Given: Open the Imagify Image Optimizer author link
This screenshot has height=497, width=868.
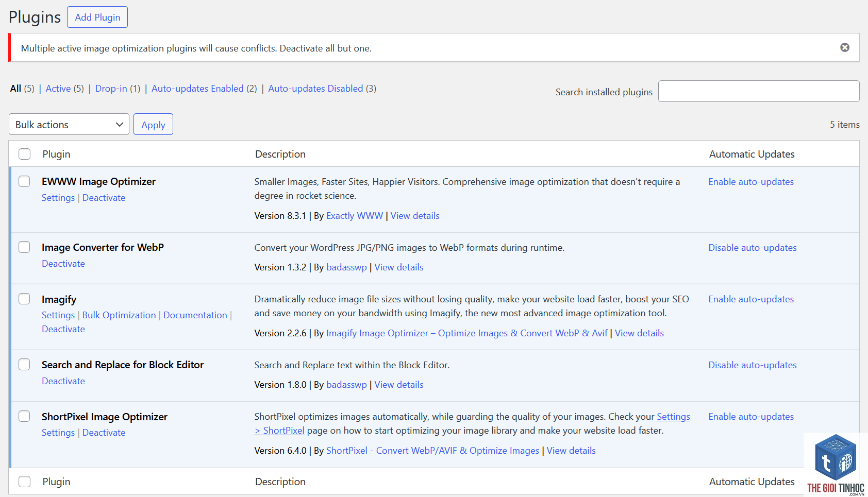Looking at the screenshot, I should coord(467,333).
